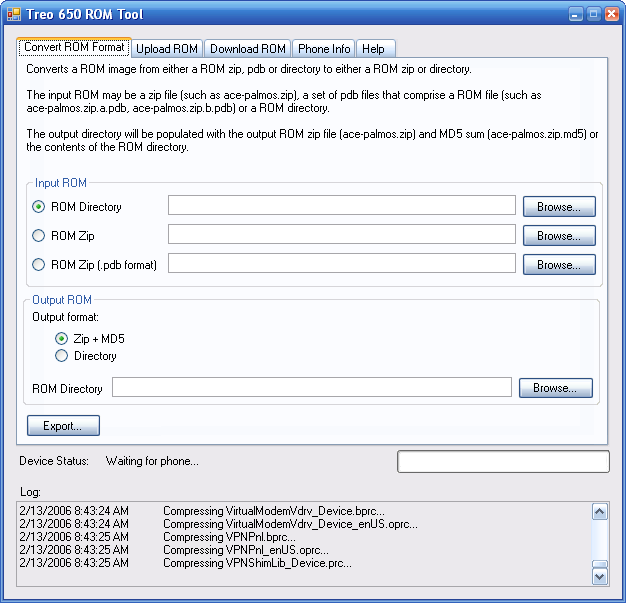This screenshot has width=626, height=603.
Task: Minimize the Treo 650 ROM Tool window
Action: point(575,15)
